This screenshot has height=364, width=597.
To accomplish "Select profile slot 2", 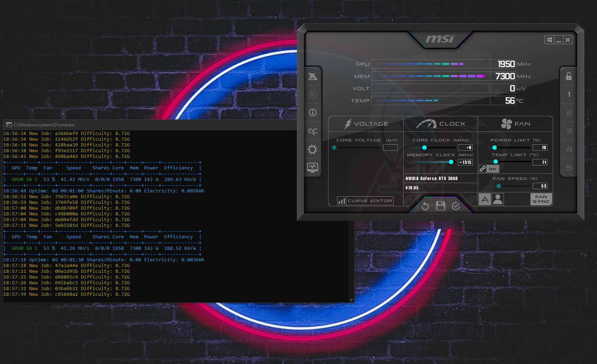I will [x=569, y=113].
